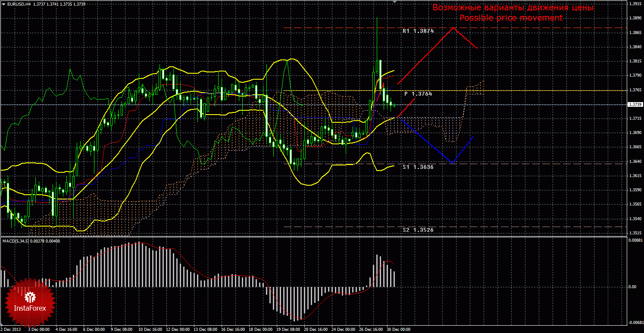The width and height of the screenshot is (644, 333).
Task: Click the 18 Dec 00:00 time label
Action: tap(261, 330)
